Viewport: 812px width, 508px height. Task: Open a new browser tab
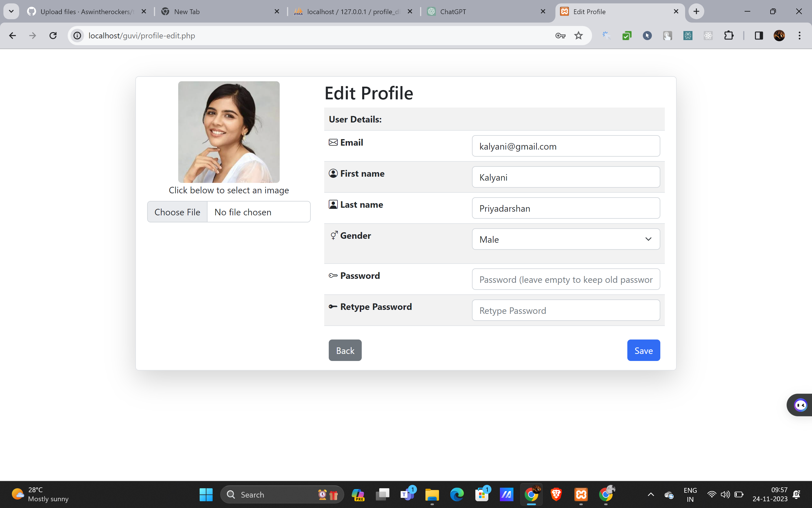pos(696,12)
